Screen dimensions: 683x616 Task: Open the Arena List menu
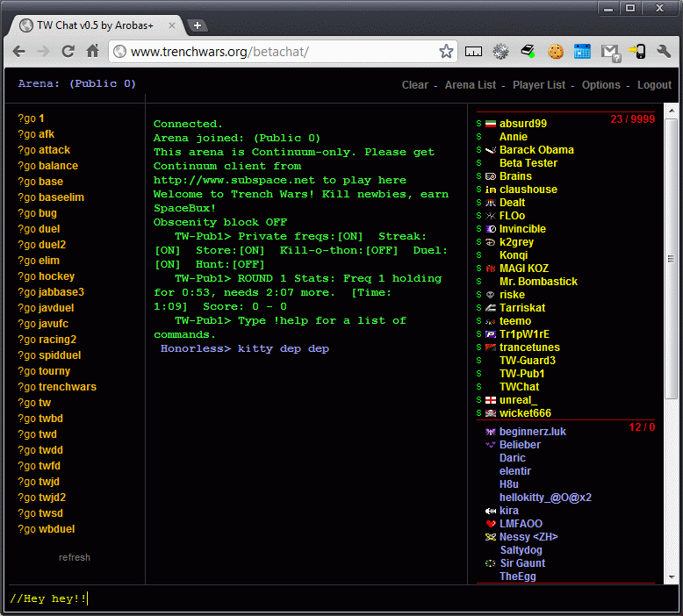coord(471,85)
